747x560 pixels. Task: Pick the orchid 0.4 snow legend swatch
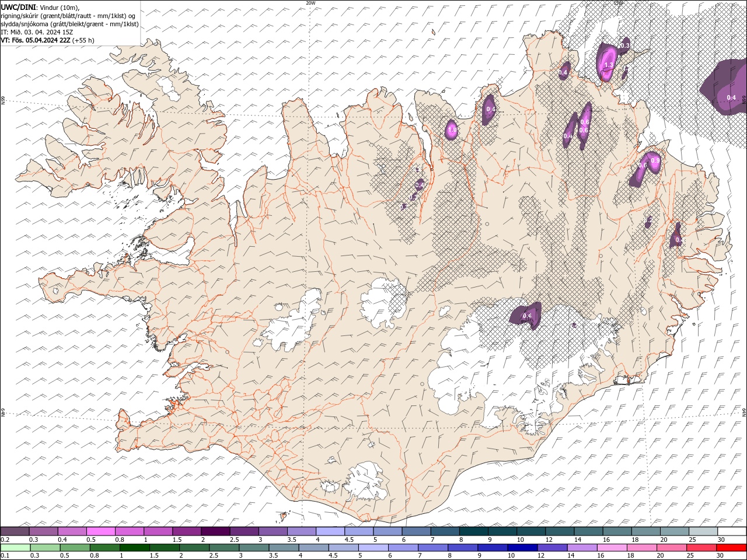(x=72, y=531)
